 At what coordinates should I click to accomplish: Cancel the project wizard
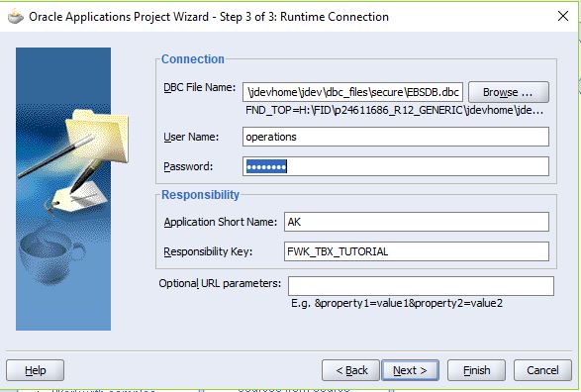click(542, 370)
